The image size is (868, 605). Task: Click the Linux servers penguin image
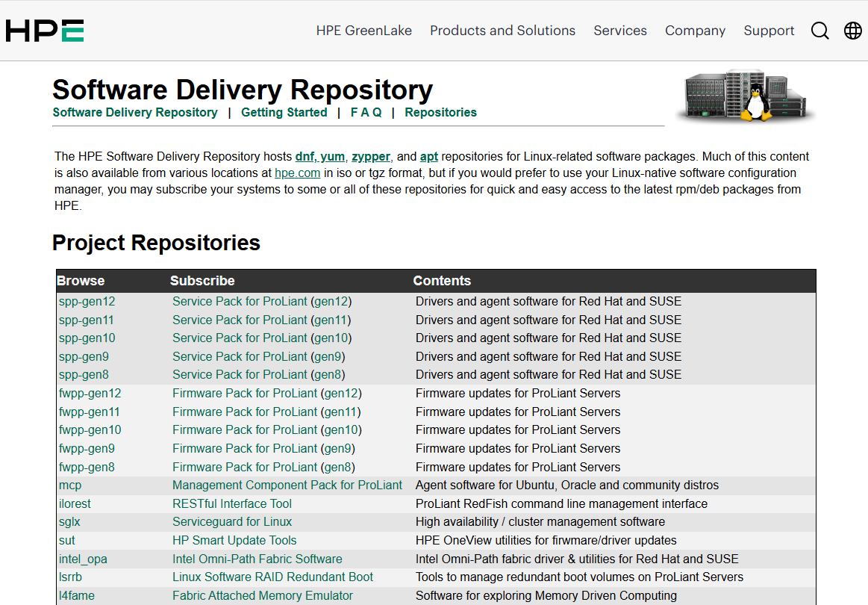coord(745,96)
